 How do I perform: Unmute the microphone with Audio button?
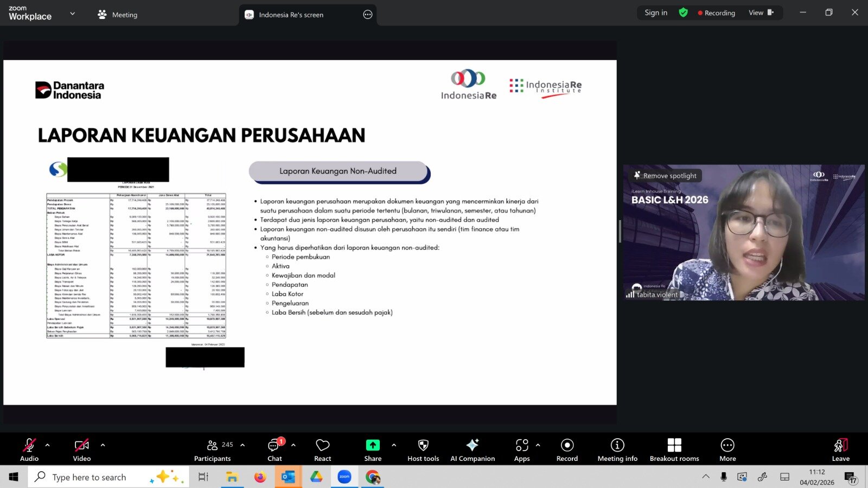tap(29, 450)
